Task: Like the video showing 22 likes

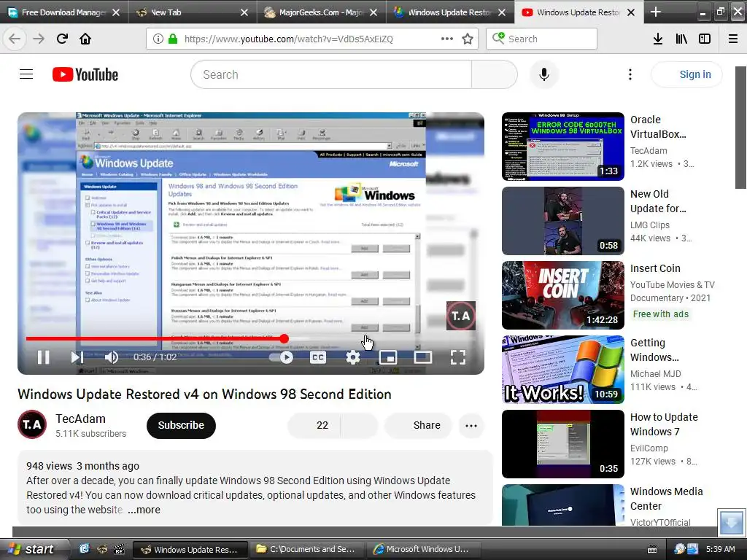Action: [314, 425]
